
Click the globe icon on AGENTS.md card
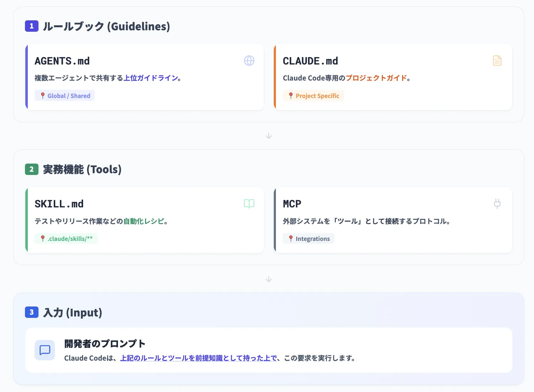pos(249,61)
